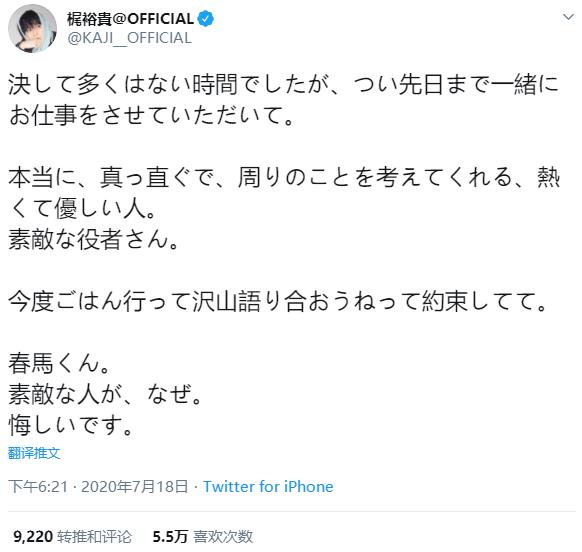Click the paragraph starting 決して多くはない
Viewport: 582px width, 552px height.
click(284, 100)
